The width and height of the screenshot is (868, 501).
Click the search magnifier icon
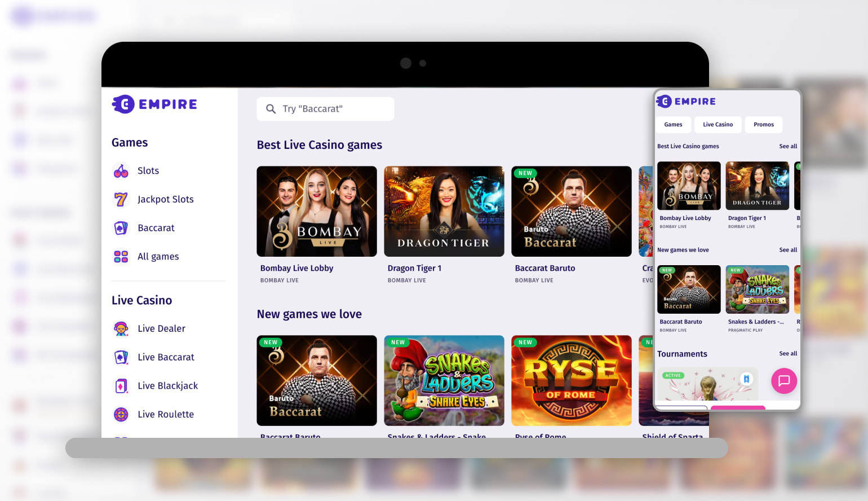[x=271, y=109]
